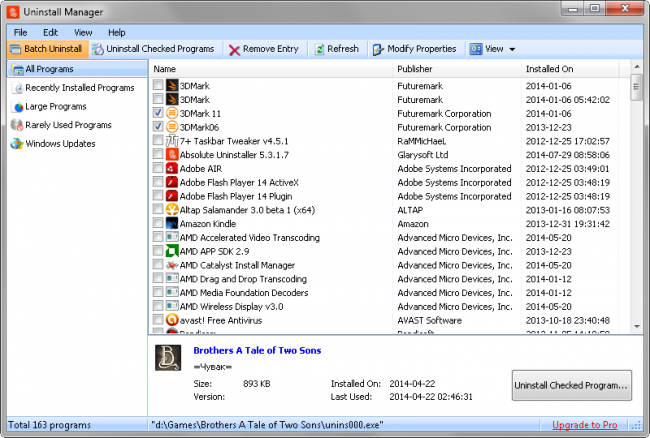Click the Adobe Flash Player 14 ActiveX icon
Viewport: 650px width, 438px height.
(172, 182)
